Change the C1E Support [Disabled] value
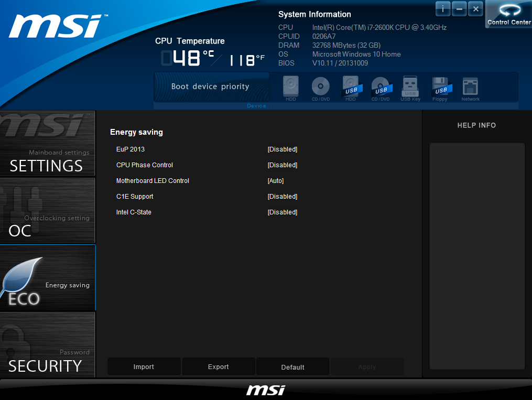532x400 pixels. click(x=283, y=197)
